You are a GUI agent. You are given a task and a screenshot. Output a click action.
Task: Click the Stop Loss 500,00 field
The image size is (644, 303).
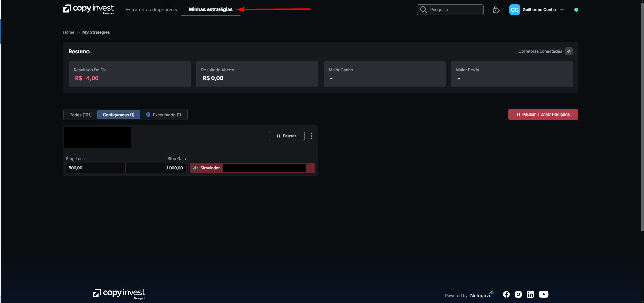click(x=96, y=168)
